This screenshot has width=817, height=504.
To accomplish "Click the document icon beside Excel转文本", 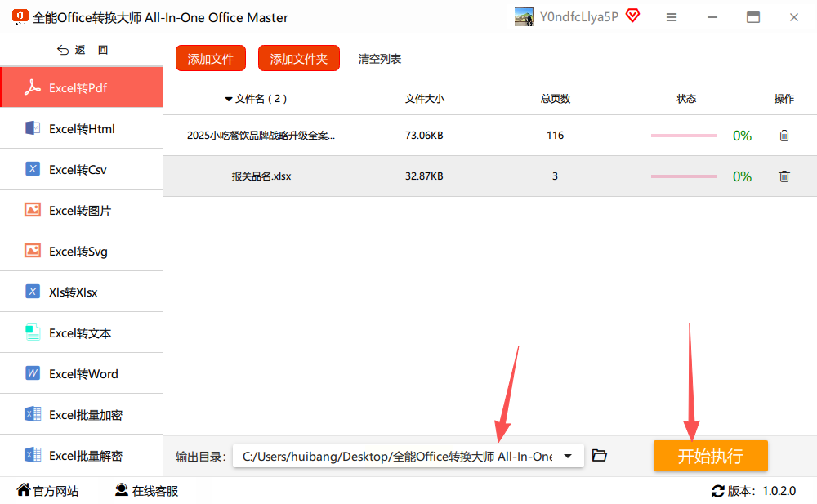I will click(x=33, y=332).
